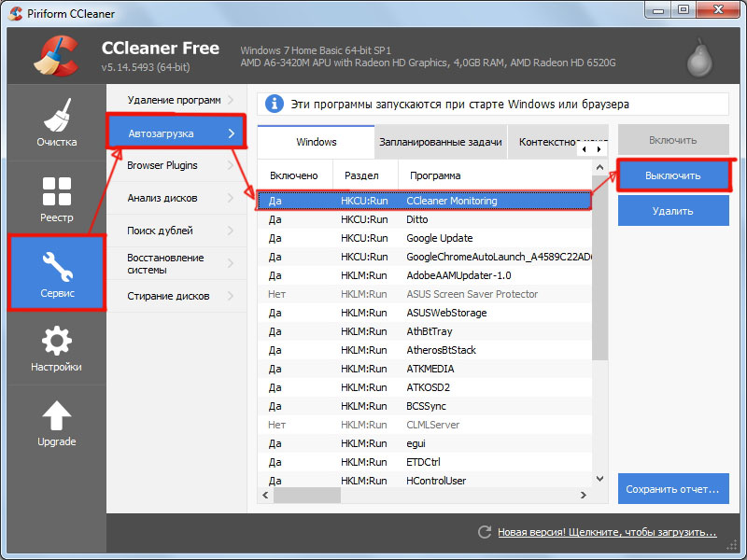
Task: Click the blue info icon
Action: 275,105
